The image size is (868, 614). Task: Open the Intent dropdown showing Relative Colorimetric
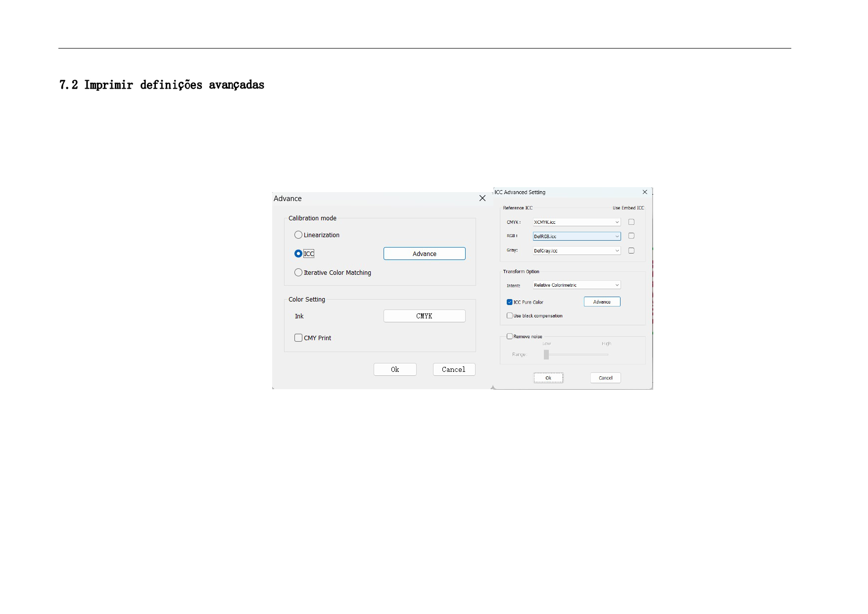577,285
